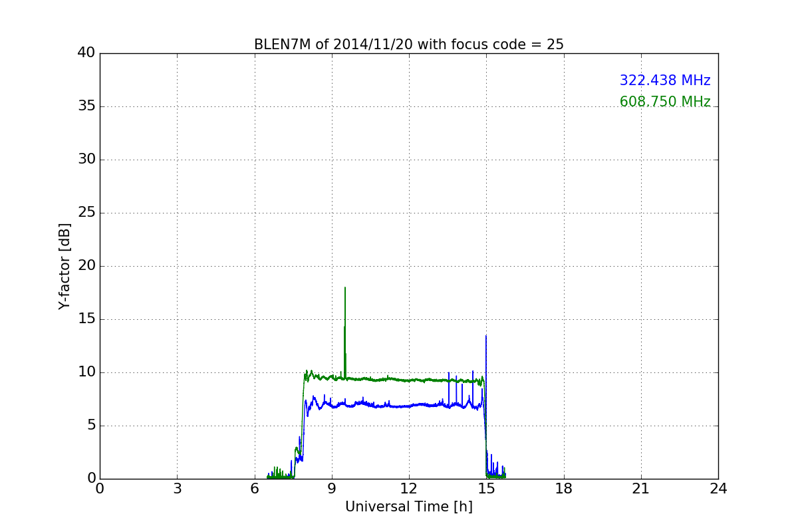Viewport: 798px width, 532px height.
Task: Click the x-axis tick label 21
Action: click(641, 489)
